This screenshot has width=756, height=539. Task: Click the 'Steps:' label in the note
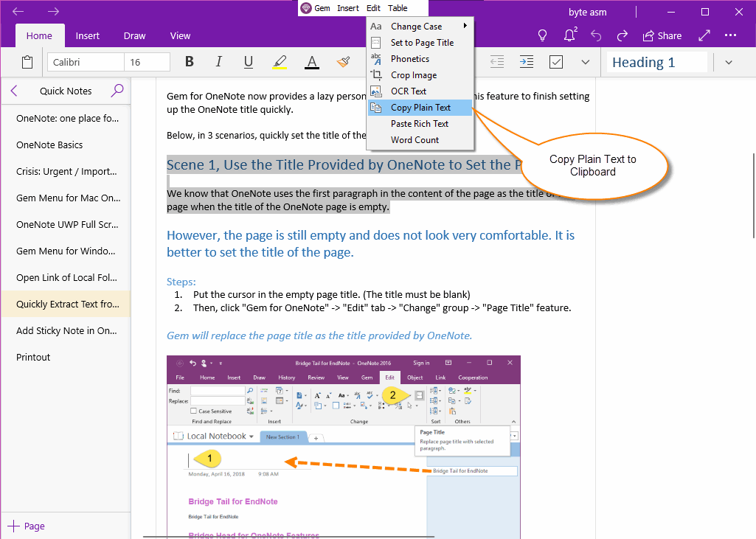tap(181, 282)
